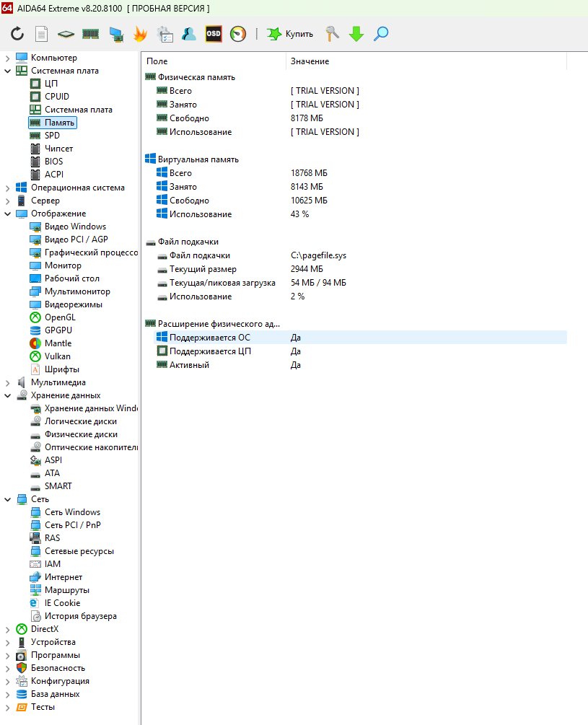The width and height of the screenshot is (588, 725).
Task: Open the ASPI tree item
Action: [53, 460]
